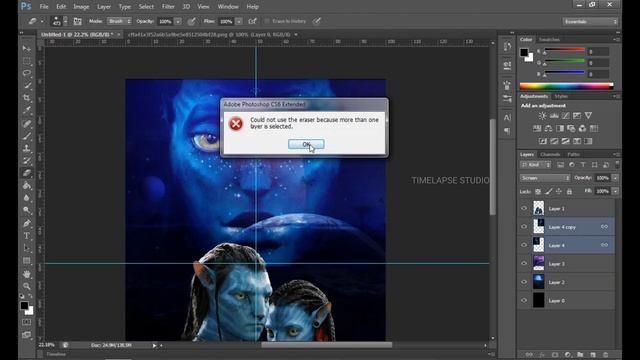Add an Invert adjustment
640x360 pixels.
542,141
